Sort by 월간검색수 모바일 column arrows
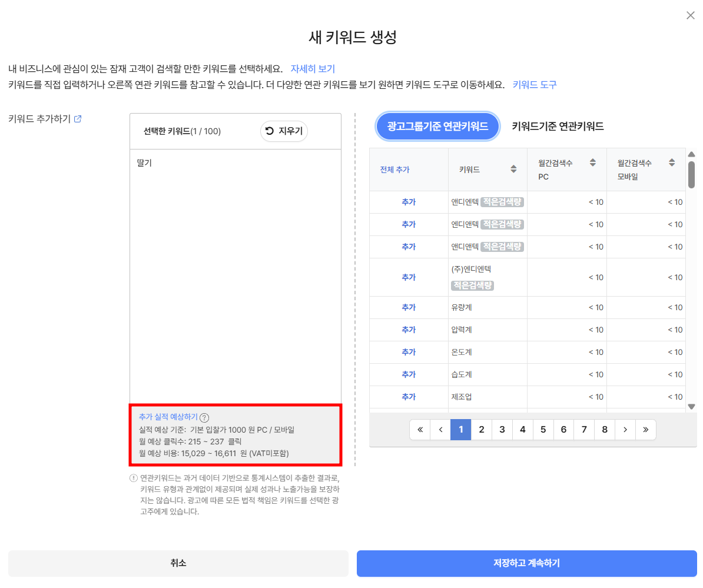This screenshot has width=703, height=588. (x=672, y=162)
